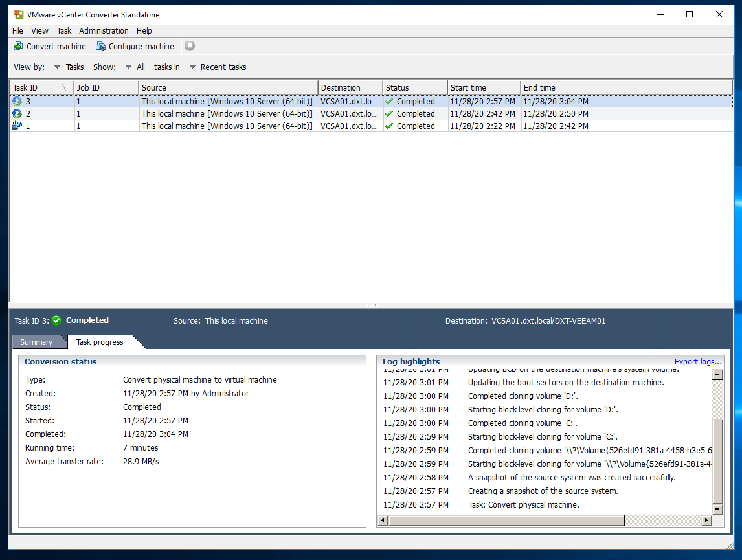742x560 pixels.
Task: Click the log vertical scrollbar up arrow
Action: coord(717,375)
